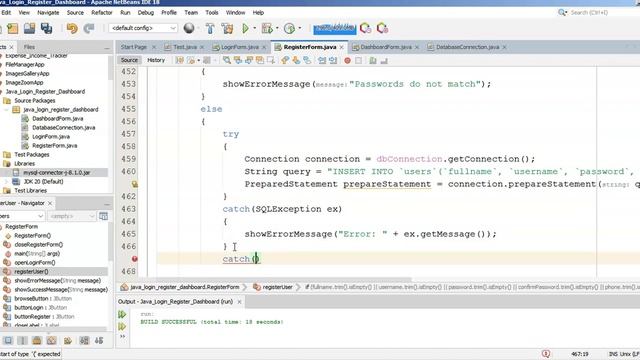The width and height of the screenshot is (640, 360).
Task: Expand the JDK 20 (Default) library node
Action: point(6,182)
